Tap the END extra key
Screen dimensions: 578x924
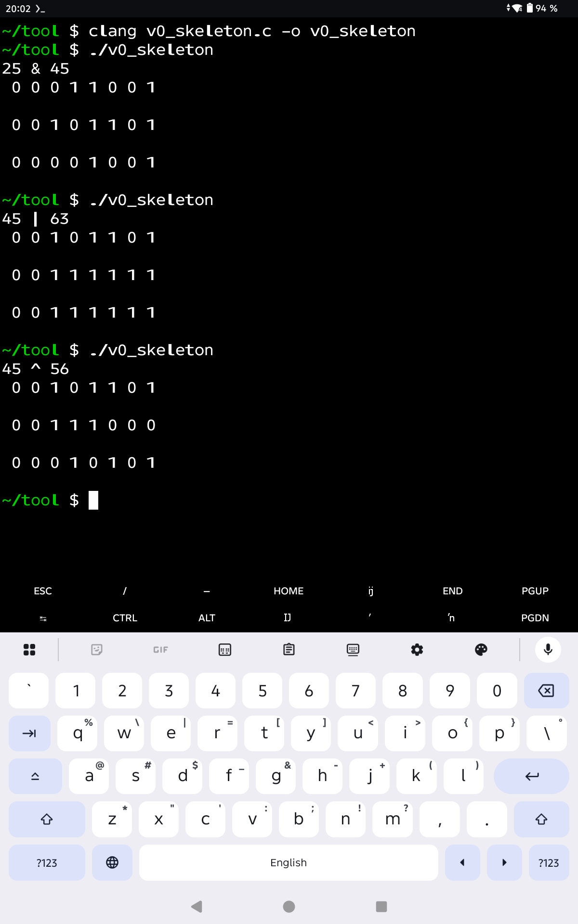(x=453, y=591)
